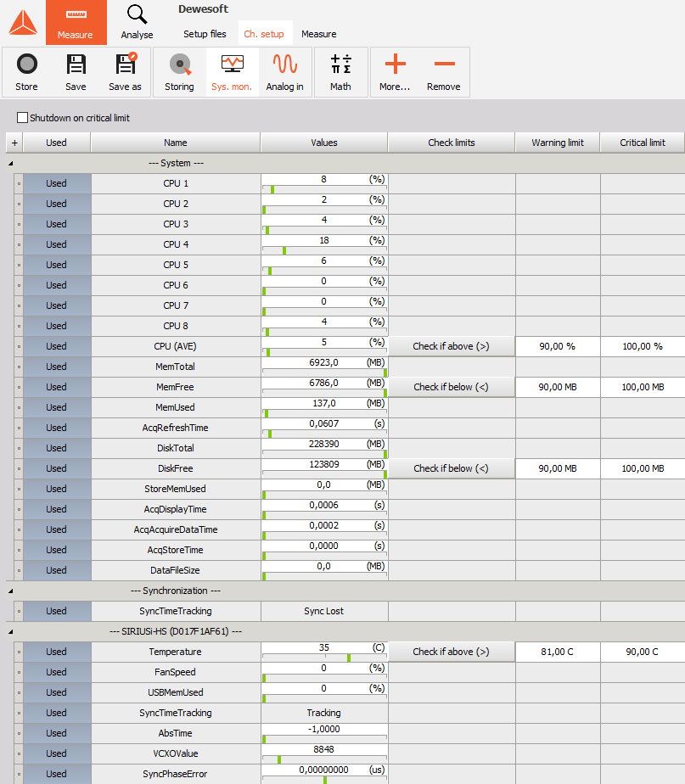The width and height of the screenshot is (685, 784).
Task: Click the CPU 4 value bar
Action: tap(324, 244)
